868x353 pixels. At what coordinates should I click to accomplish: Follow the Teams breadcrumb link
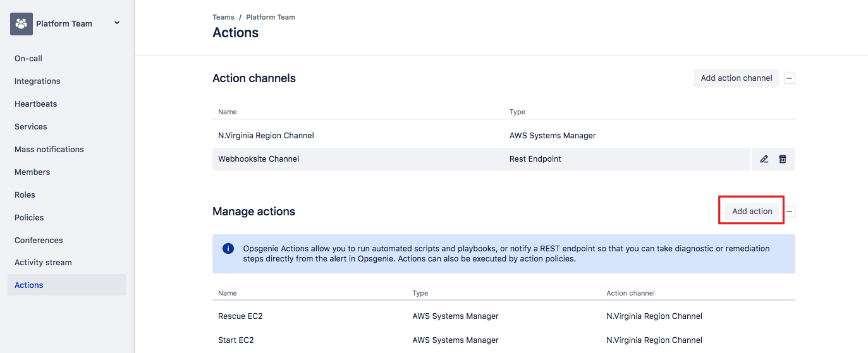point(223,17)
